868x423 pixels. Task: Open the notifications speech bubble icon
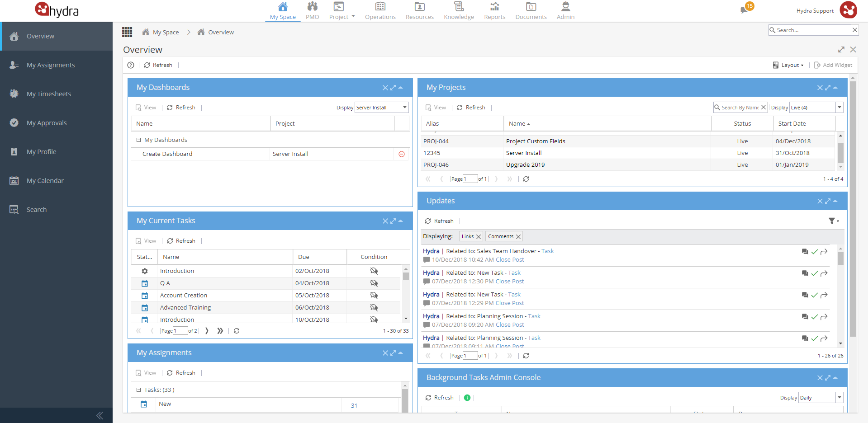pyautogui.click(x=744, y=10)
